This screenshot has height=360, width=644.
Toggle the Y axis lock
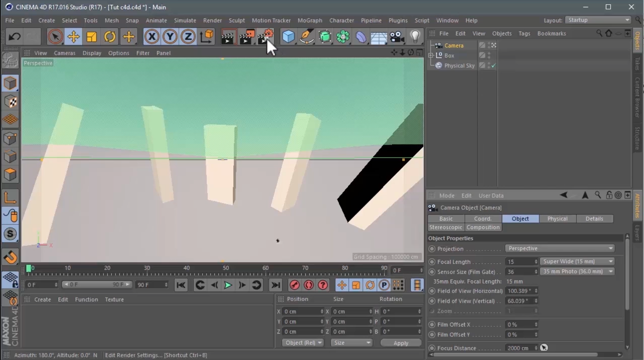click(170, 36)
